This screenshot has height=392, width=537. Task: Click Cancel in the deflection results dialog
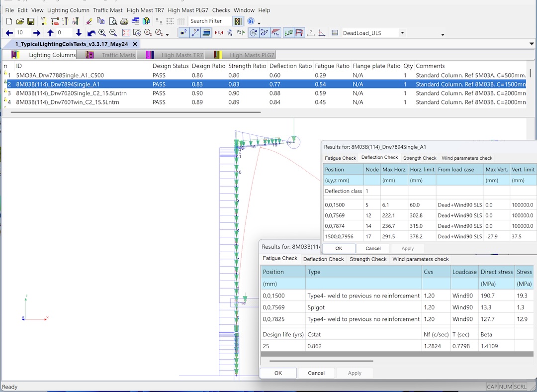(373, 248)
